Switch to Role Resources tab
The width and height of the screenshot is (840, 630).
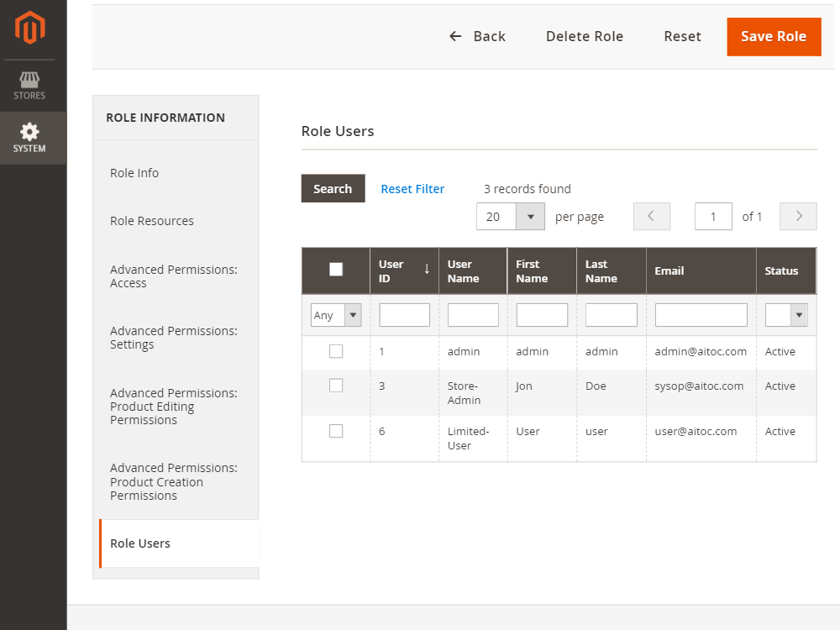point(152,221)
